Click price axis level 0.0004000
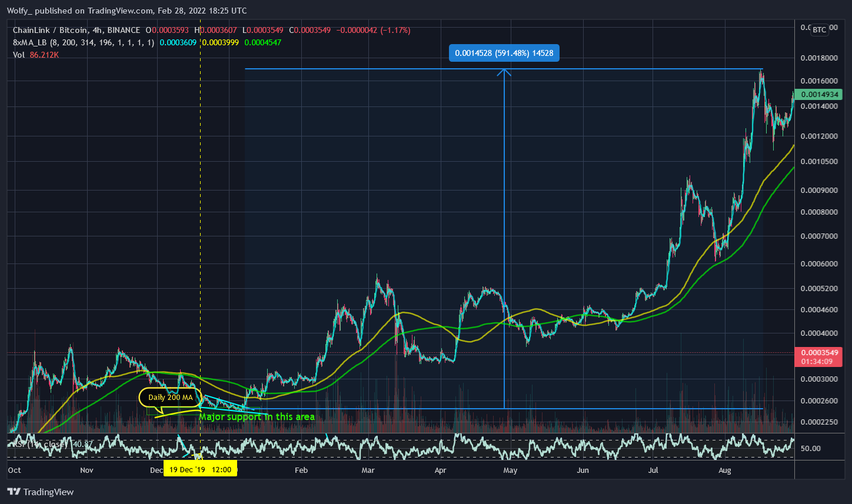Viewport: 852px width, 504px height. (x=820, y=333)
